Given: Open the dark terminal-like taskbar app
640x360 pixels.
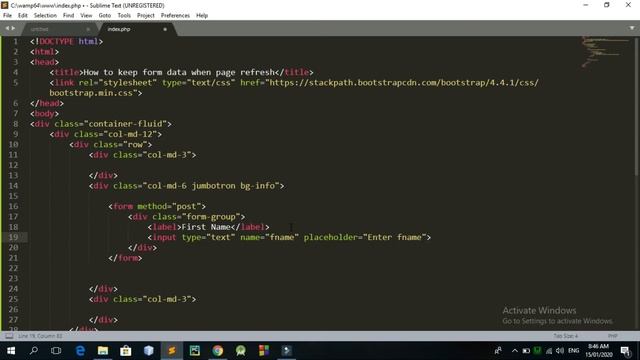Looking at the screenshot, I should [287, 351].
